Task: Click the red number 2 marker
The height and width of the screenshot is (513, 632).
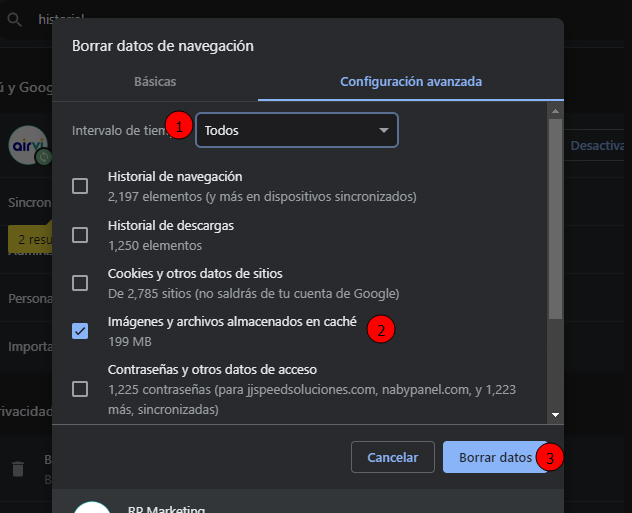Action: click(381, 328)
